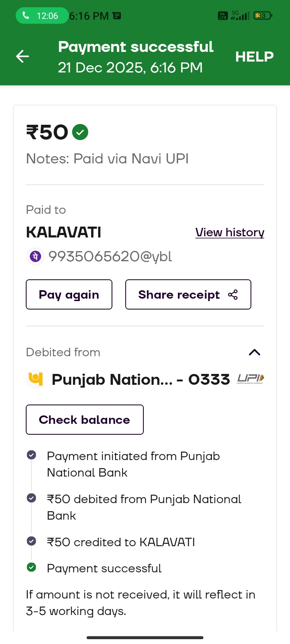Tap the green Payment successful status check
290x644 pixels.
[x=31, y=568]
